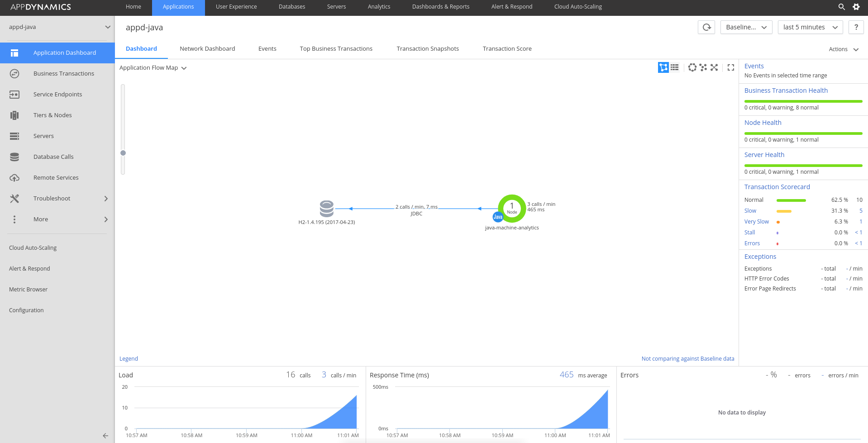Viewport: 868px width, 443px height.
Task: Click the Node Health green bar
Action: [803, 133]
